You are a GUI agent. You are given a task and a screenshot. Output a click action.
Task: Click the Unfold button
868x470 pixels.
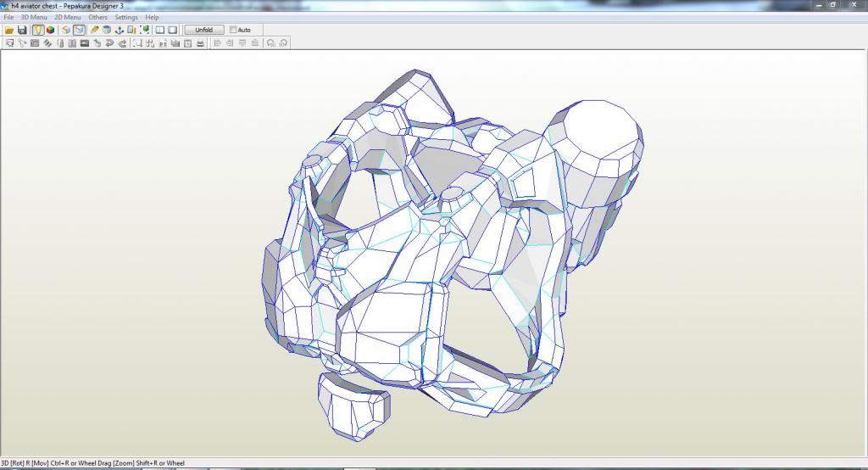(204, 30)
